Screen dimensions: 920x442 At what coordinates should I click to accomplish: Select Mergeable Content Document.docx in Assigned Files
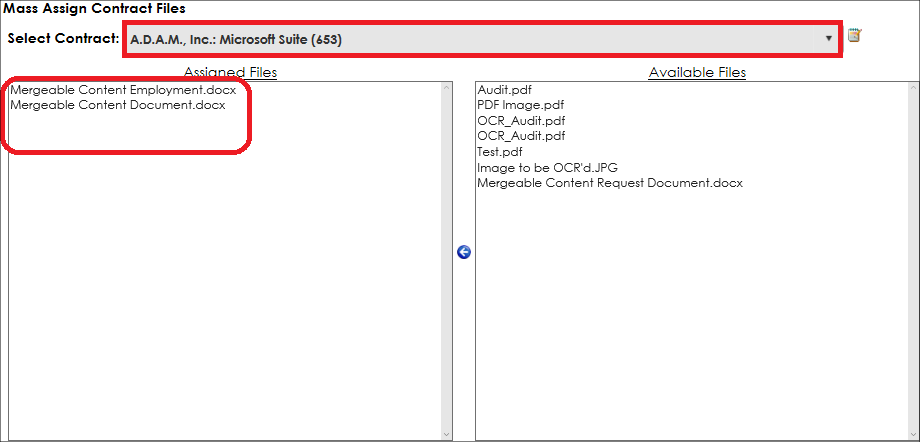(x=118, y=105)
